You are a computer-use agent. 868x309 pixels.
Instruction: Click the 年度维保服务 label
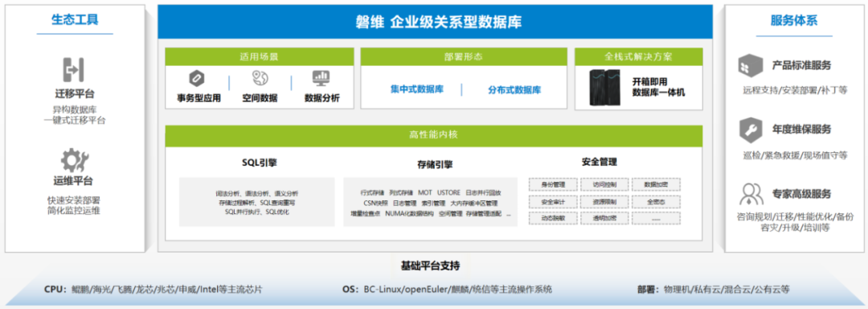coord(801,130)
